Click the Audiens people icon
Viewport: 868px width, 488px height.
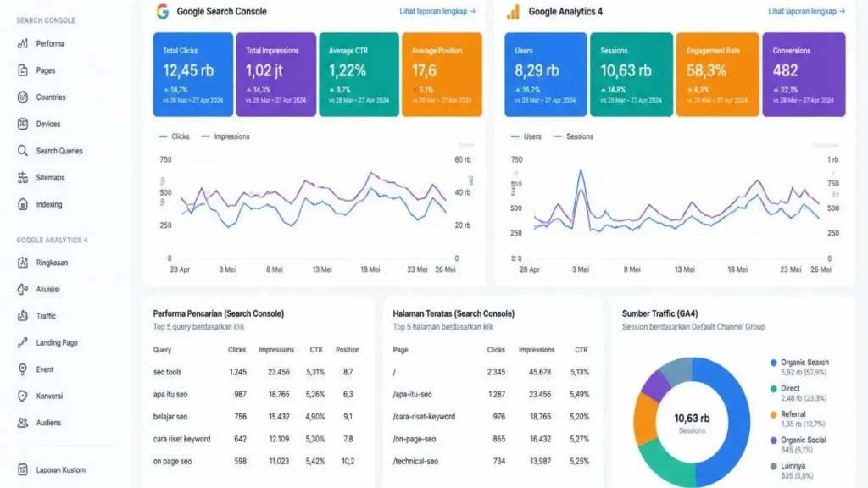23,423
